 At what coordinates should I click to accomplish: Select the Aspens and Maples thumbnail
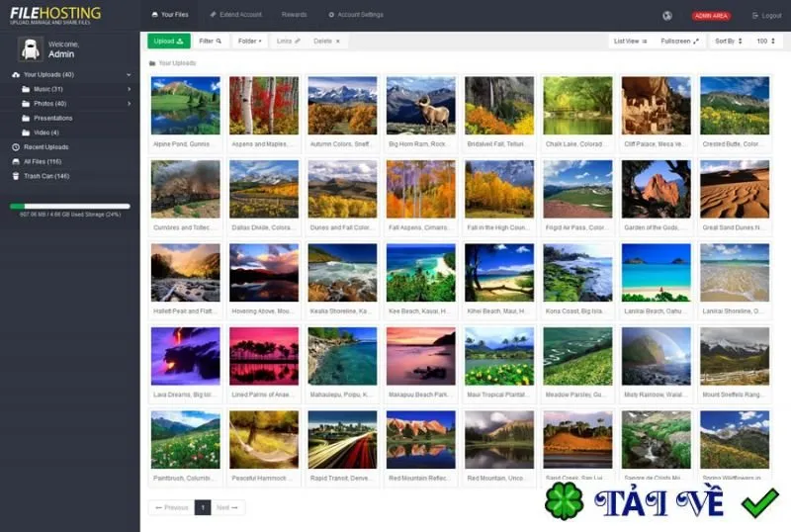[264, 105]
